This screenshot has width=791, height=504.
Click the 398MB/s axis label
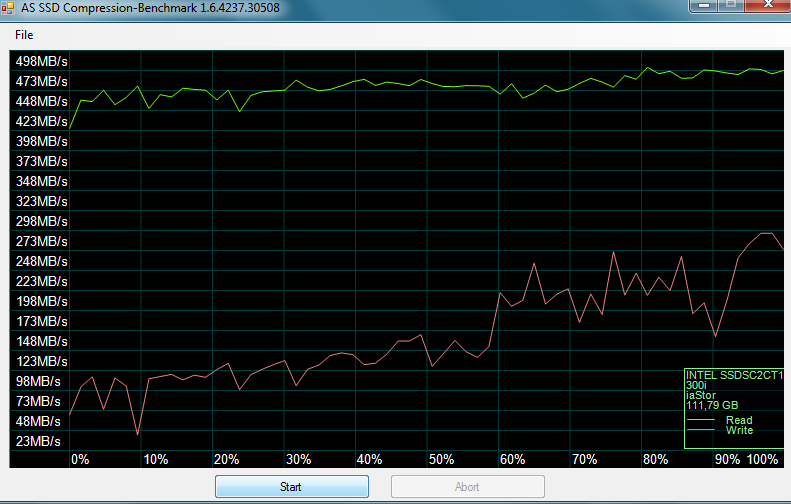tap(41, 141)
